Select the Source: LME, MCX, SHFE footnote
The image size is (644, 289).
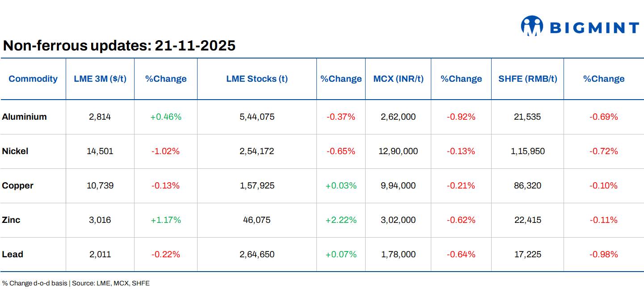110,283
